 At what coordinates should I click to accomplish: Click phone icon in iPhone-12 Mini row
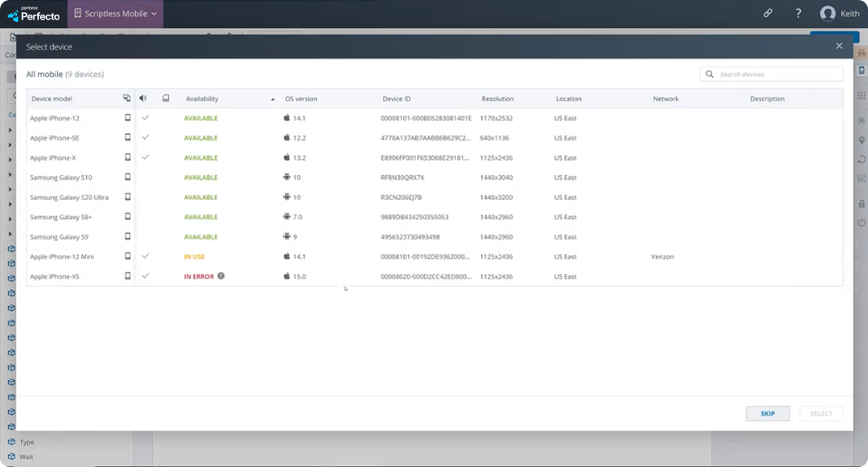(128, 256)
